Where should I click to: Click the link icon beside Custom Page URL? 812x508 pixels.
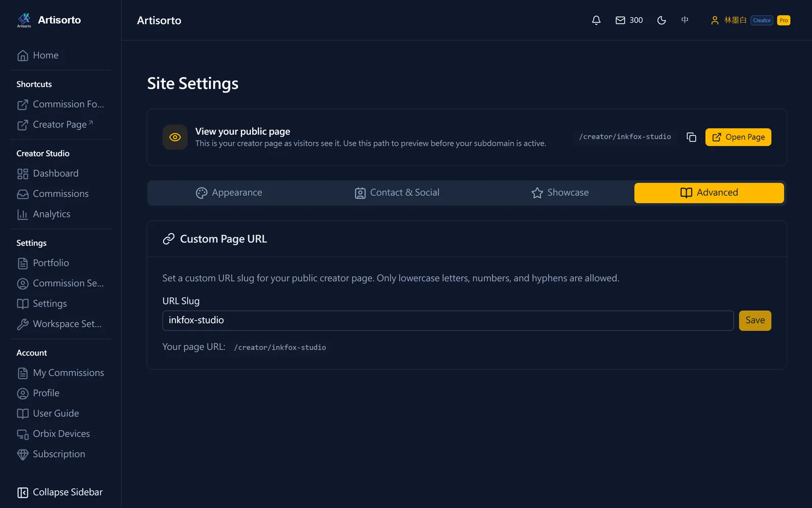coord(168,239)
